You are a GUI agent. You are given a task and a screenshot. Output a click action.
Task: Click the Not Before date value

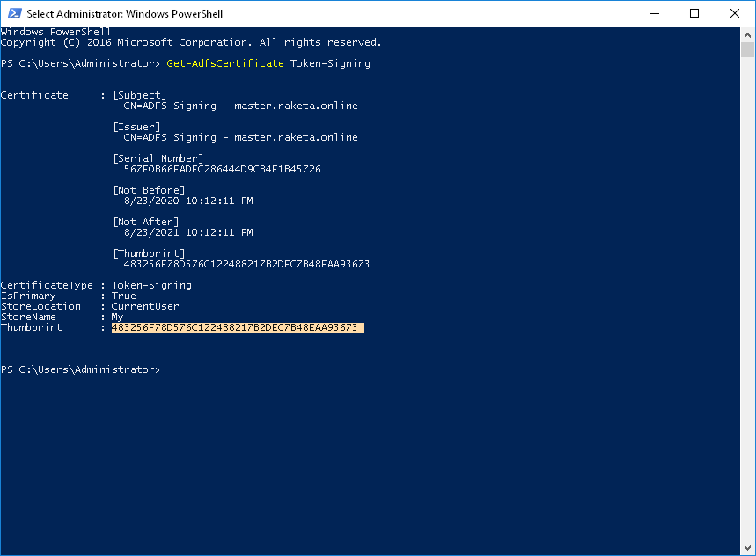(x=187, y=201)
